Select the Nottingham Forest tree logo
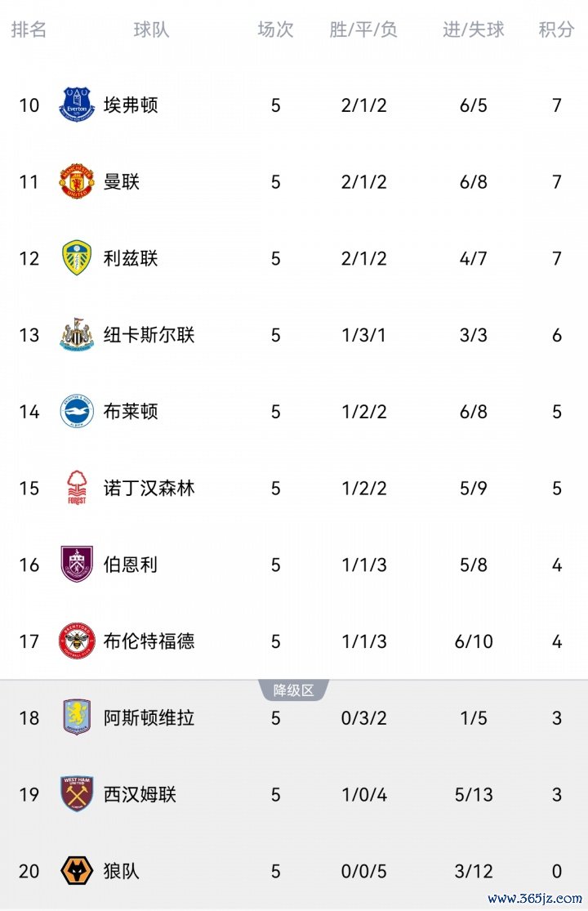This screenshot has width=588, height=911. pyautogui.click(x=77, y=488)
